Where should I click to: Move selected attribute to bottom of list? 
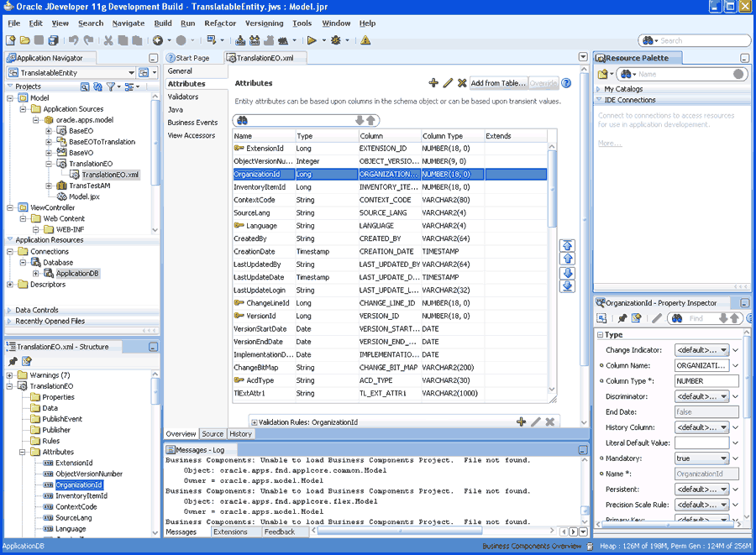pyautogui.click(x=568, y=286)
